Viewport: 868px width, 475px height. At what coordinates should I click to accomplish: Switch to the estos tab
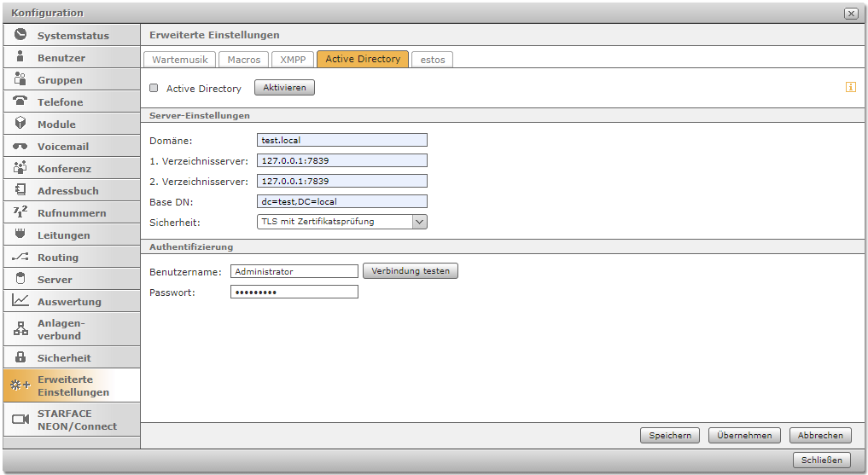[x=433, y=60]
